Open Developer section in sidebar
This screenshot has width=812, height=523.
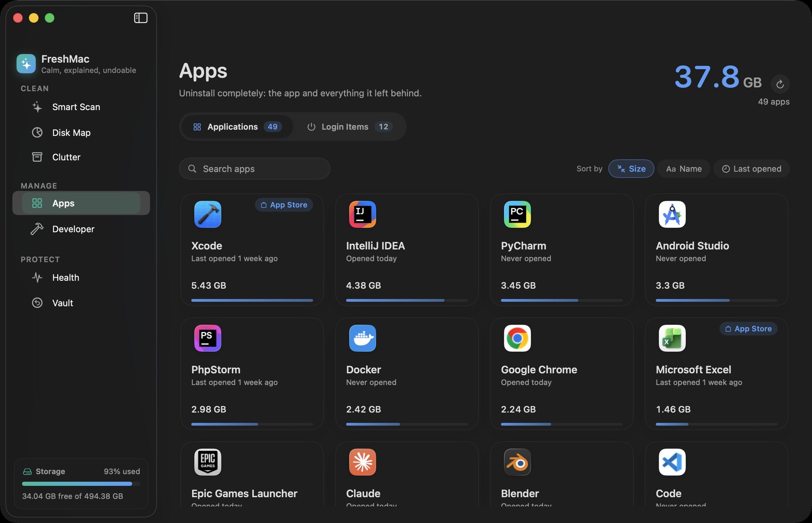tap(81, 229)
